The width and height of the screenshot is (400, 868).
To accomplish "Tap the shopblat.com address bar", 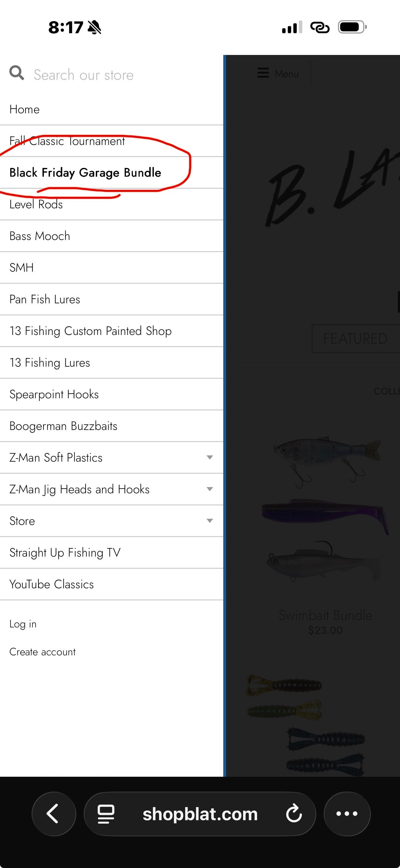I will coord(200,814).
